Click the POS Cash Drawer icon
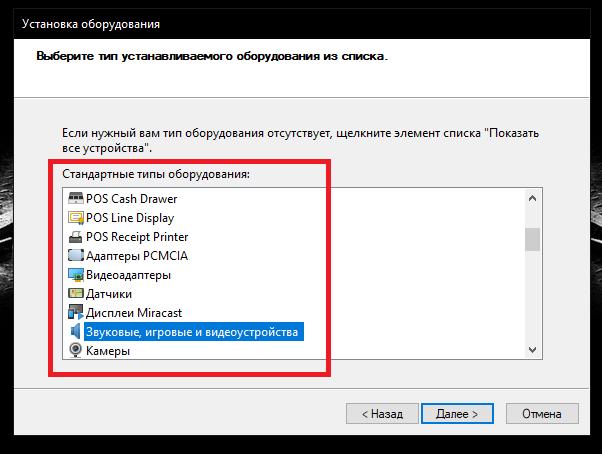 pos(76,198)
